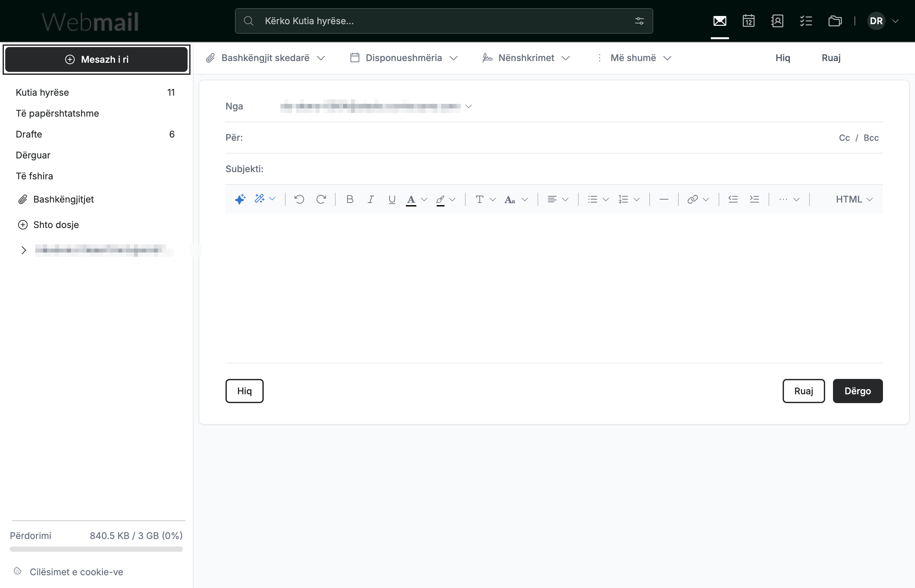Open the Contacts icon in header

tap(777, 21)
